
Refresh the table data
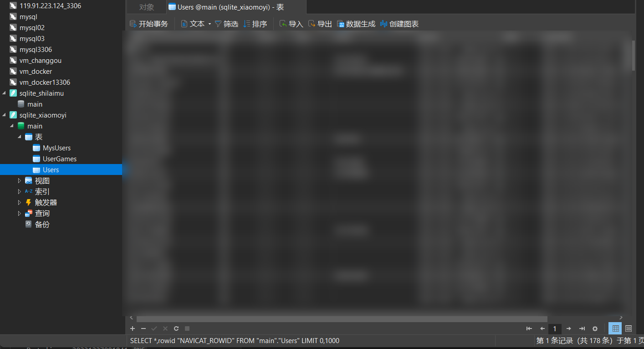point(176,328)
